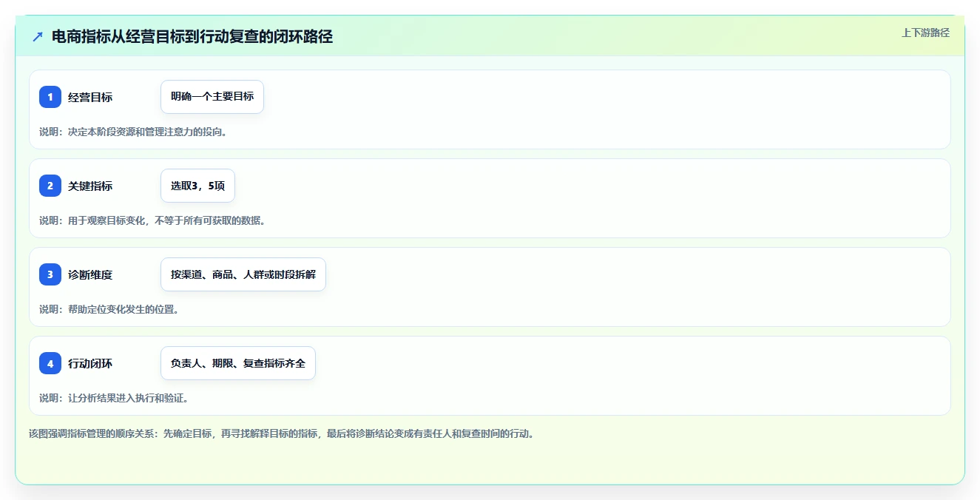Click the number 2 step badge
Image resolution: width=980 pixels, height=500 pixels.
50,186
